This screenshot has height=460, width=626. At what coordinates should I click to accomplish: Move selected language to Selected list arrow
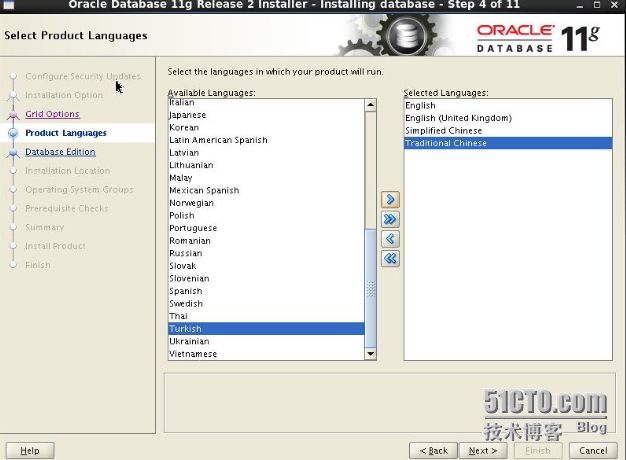[x=390, y=199]
